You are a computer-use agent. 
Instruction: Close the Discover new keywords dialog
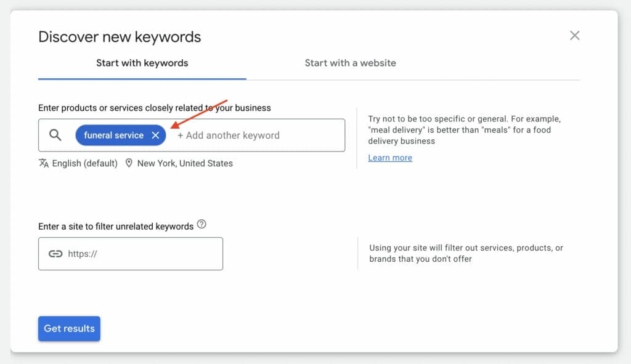[574, 35]
